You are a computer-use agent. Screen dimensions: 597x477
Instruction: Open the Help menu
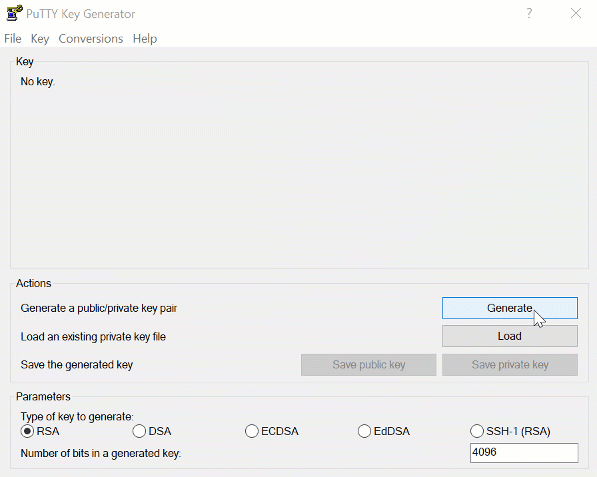(x=145, y=38)
